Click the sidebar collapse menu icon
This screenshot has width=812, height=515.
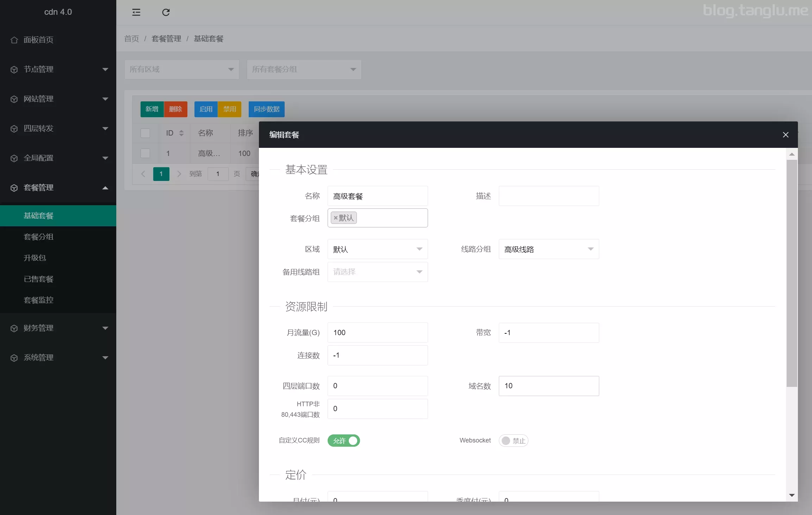[x=136, y=13]
